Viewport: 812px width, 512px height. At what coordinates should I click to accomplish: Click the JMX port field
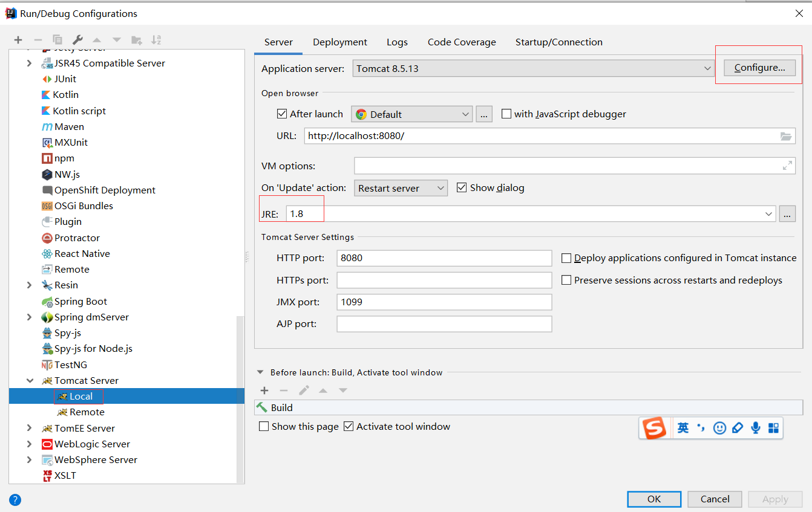(444, 302)
